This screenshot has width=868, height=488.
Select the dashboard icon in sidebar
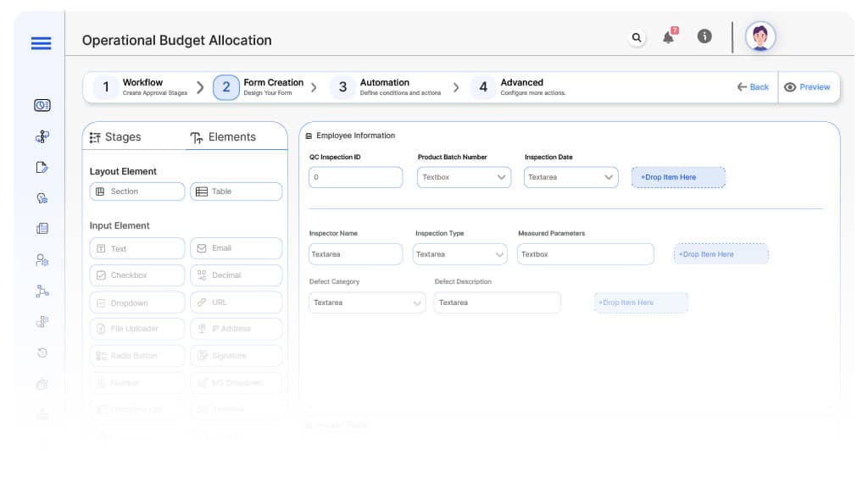pos(42,105)
